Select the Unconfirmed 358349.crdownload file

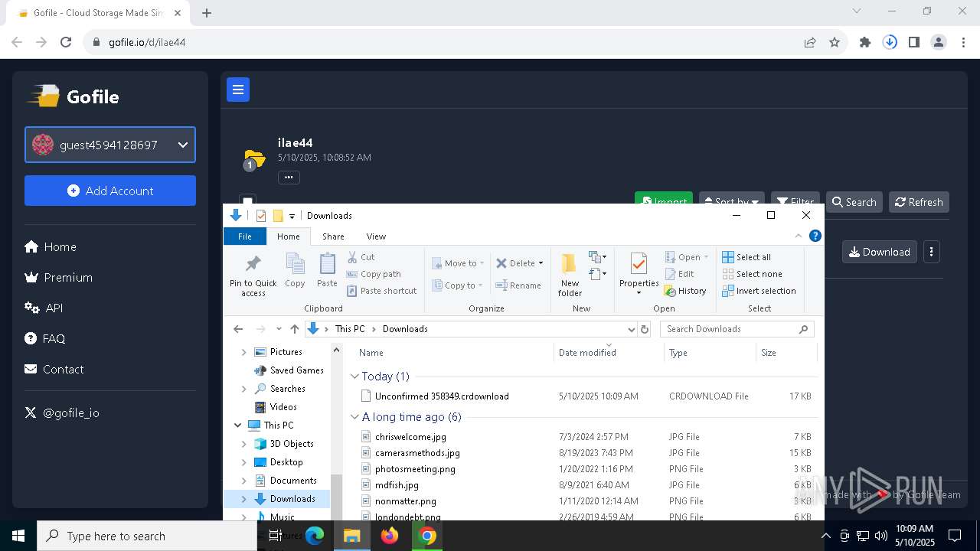442,396
